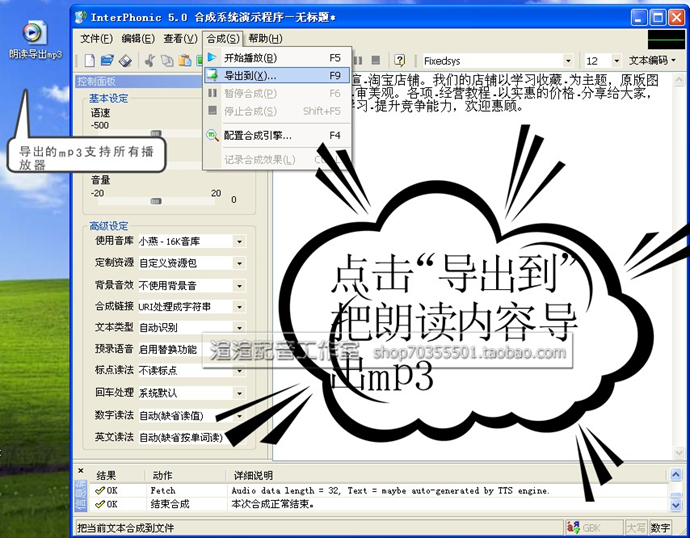Click the Open file toolbar icon
The image size is (690, 538).
pos(107,60)
